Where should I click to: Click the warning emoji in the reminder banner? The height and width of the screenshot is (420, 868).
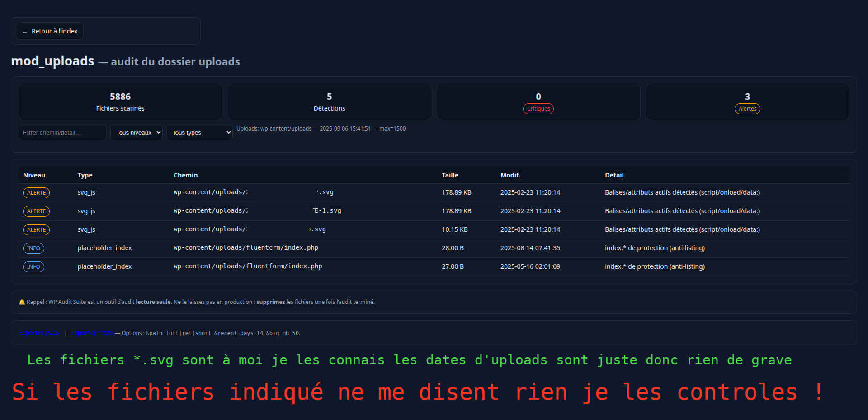(x=21, y=302)
